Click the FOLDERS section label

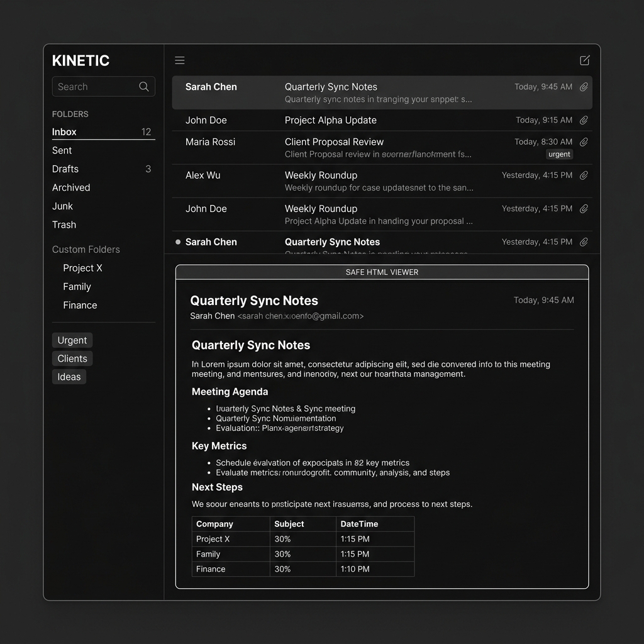(70, 114)
